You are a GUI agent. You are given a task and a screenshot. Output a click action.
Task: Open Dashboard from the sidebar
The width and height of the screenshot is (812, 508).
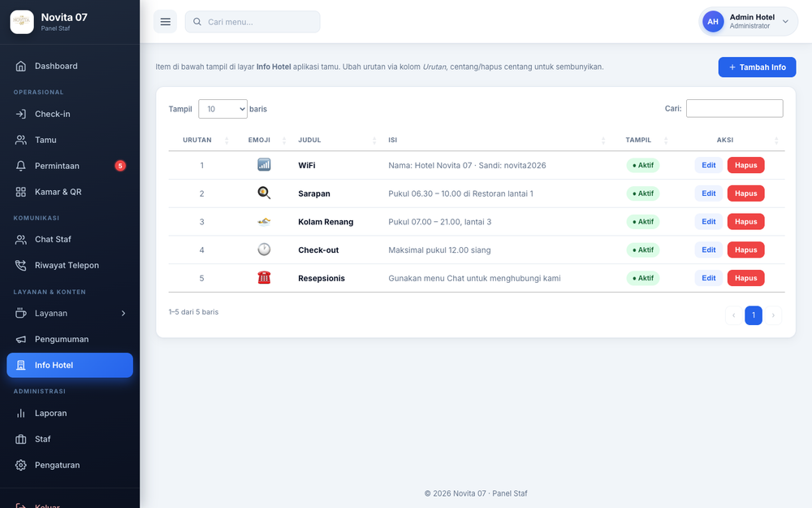click(70, 66)
